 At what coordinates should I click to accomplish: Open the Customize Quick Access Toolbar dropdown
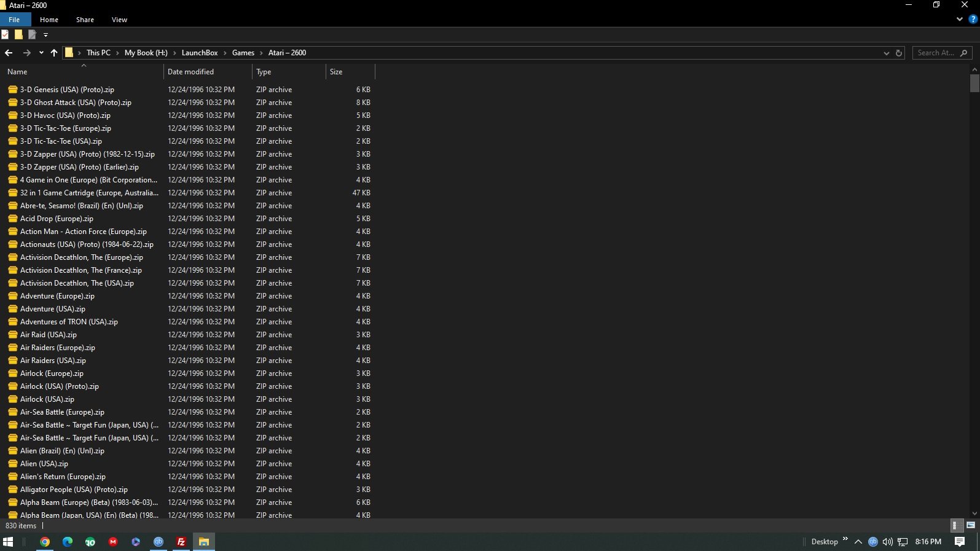(45, 35)
